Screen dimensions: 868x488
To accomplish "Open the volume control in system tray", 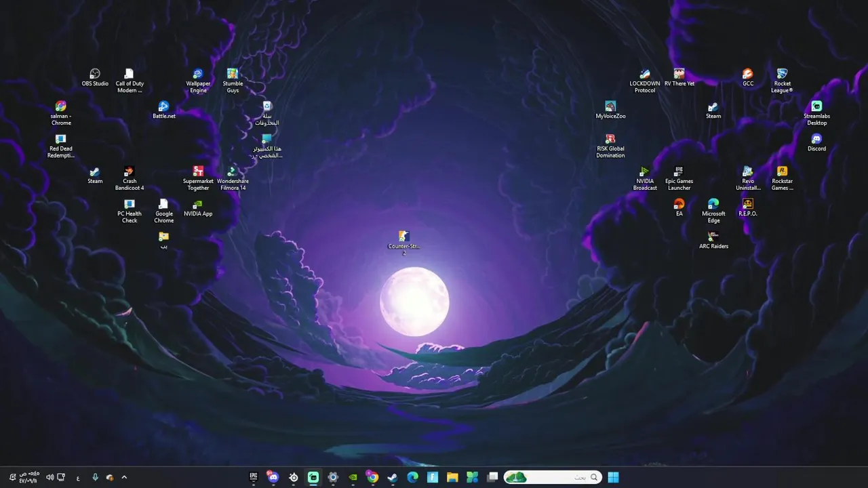I will point(50,477).
